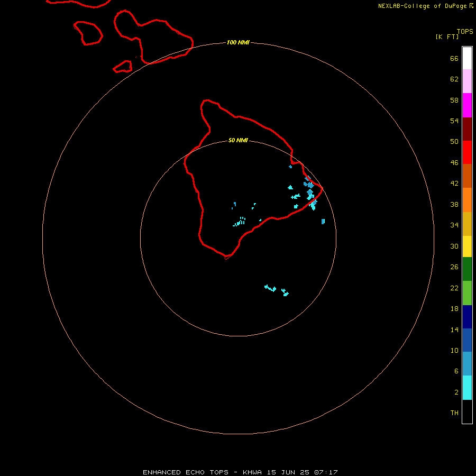Image resolution: width=476 pixels, height=476 pixels.
Task: Select the bright yellow legend swatch
Action: coord(467,246)
